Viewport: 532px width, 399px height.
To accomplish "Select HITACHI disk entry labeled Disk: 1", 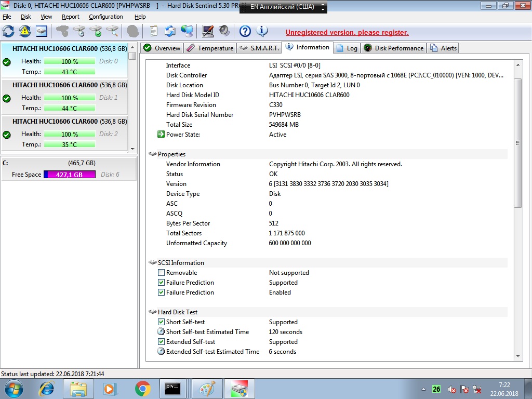I will tap(64, 97).
